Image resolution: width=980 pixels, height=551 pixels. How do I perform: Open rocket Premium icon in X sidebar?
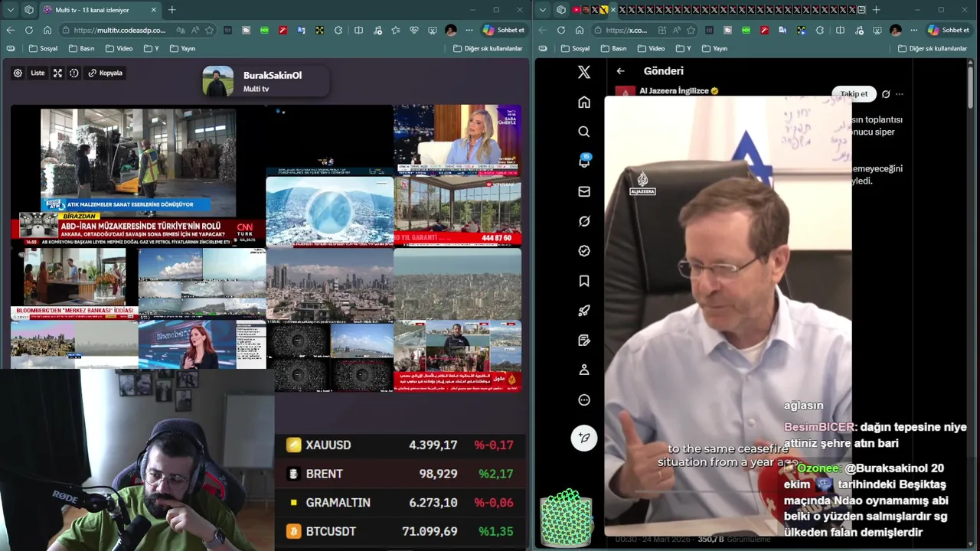coord(584,311)
